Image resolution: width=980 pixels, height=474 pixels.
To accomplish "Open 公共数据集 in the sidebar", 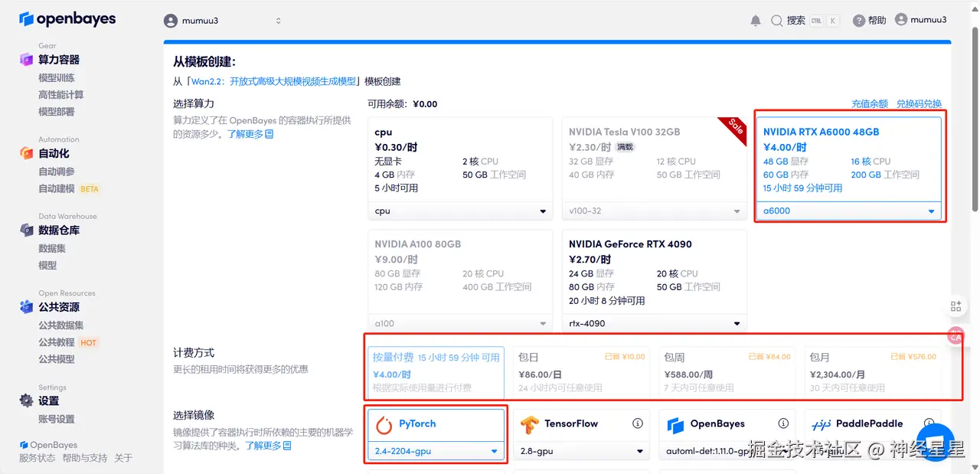I will coord(61,325).
